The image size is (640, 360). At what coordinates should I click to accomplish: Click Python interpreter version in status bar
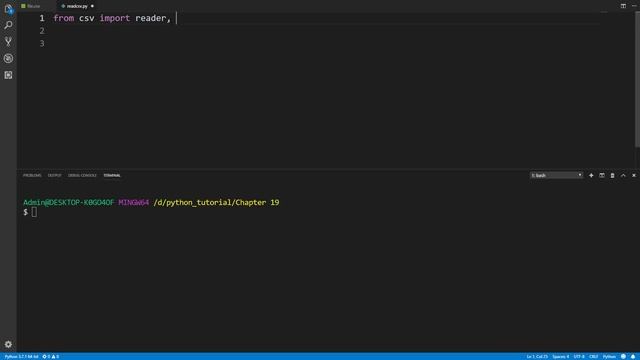tap(21, 356)
